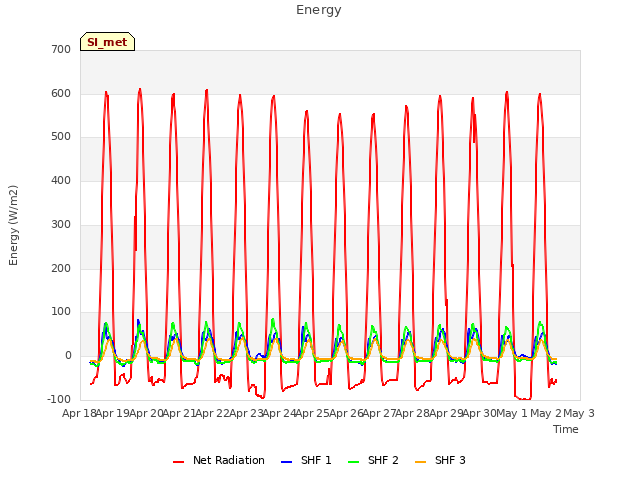Click the Apr 24 x-axis label
The width and height of the screenshot is (640, 480).
pos(279,413)
